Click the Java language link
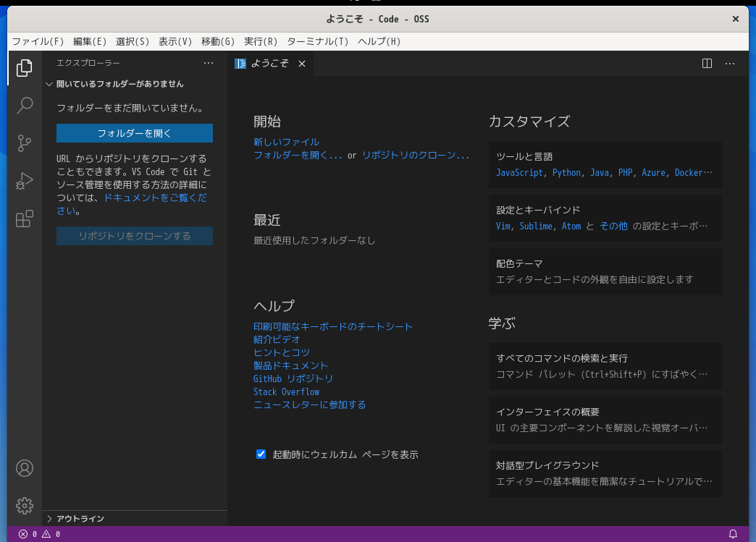Image resolution: width=756 pixels, height=542 pixels. tap(600, 172)
